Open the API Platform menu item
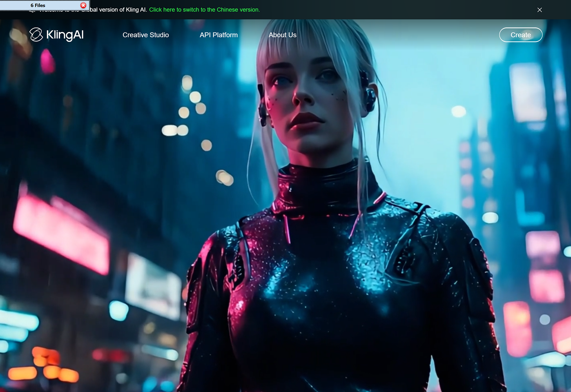 219,35
